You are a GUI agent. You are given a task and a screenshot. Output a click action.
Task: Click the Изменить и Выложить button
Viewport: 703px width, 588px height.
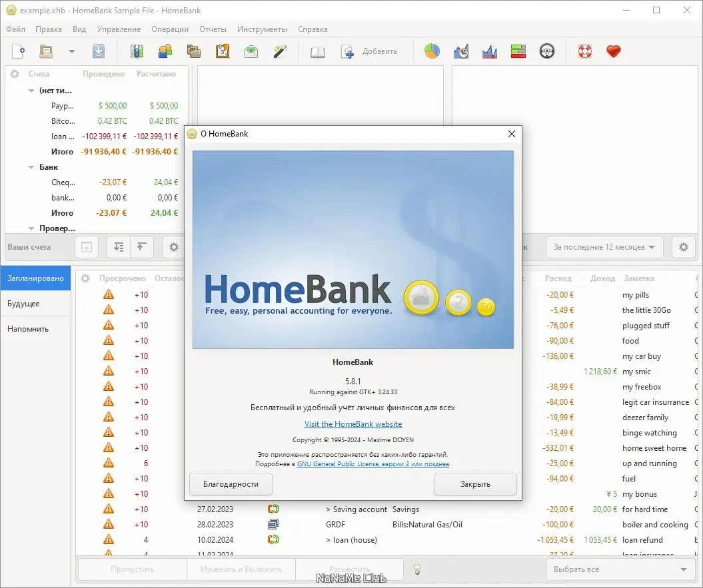tap(241, 569)
